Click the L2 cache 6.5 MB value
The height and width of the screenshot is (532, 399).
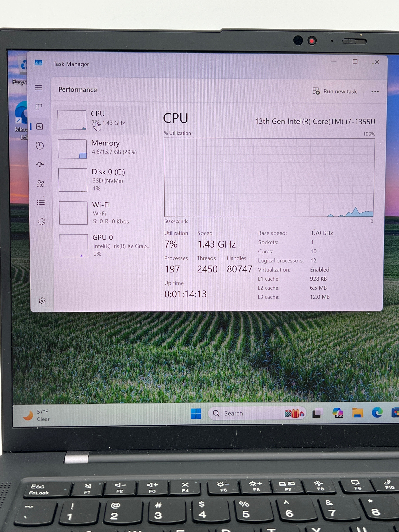pos(318,288)
